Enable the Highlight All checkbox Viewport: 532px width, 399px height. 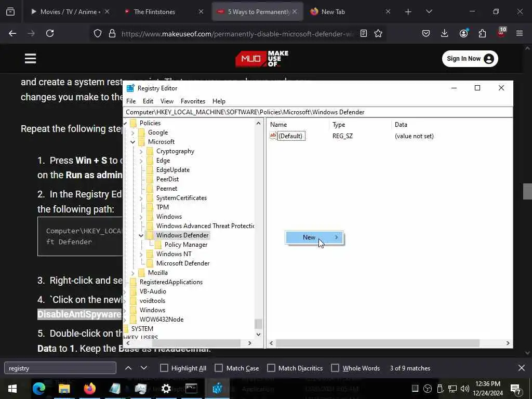(x=164, y=368)
